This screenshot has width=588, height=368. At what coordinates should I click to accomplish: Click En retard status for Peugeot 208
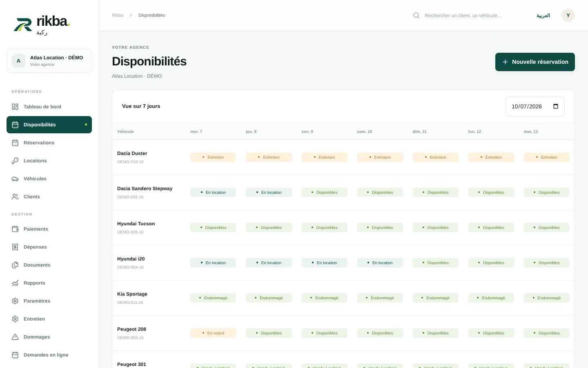(x=213, y=333)
